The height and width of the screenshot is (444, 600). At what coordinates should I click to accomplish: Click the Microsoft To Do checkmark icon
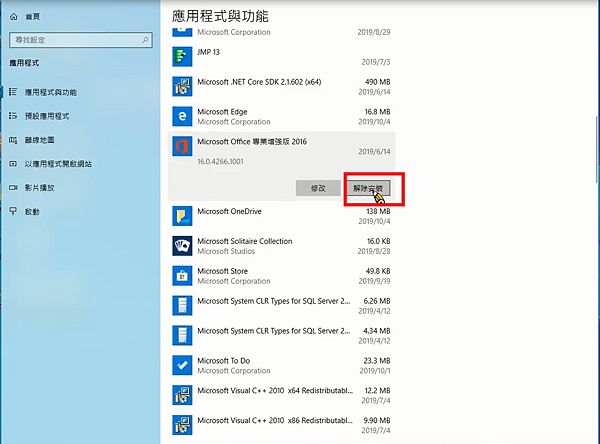[x=183, y=365]
